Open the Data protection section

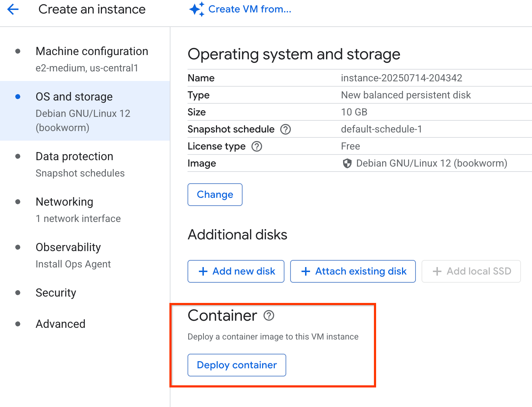(x=74, y=156)
